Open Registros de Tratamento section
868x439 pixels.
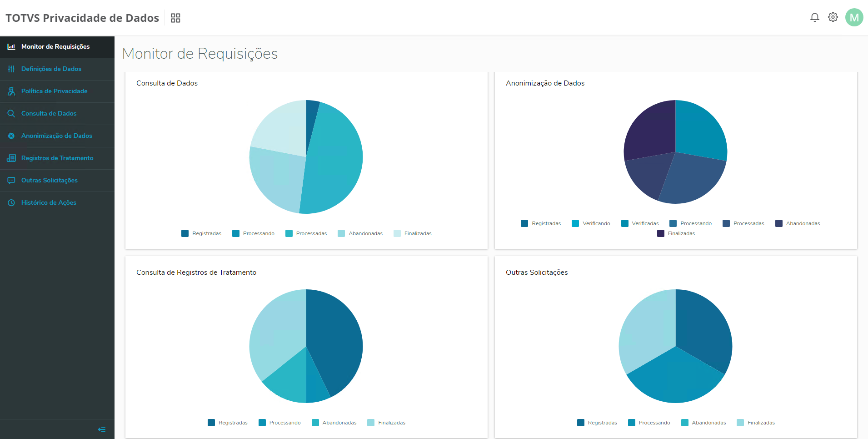(x=57, y=158)
